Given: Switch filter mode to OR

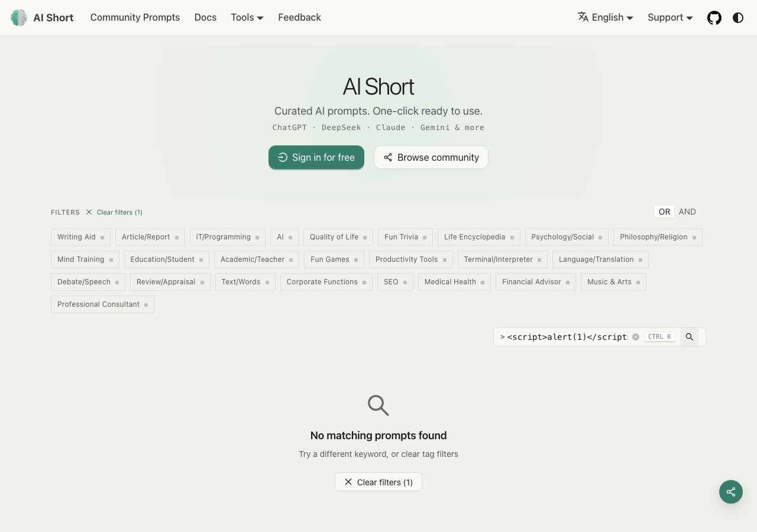Looking at the screenshot, I should click(x=665, y=212).
